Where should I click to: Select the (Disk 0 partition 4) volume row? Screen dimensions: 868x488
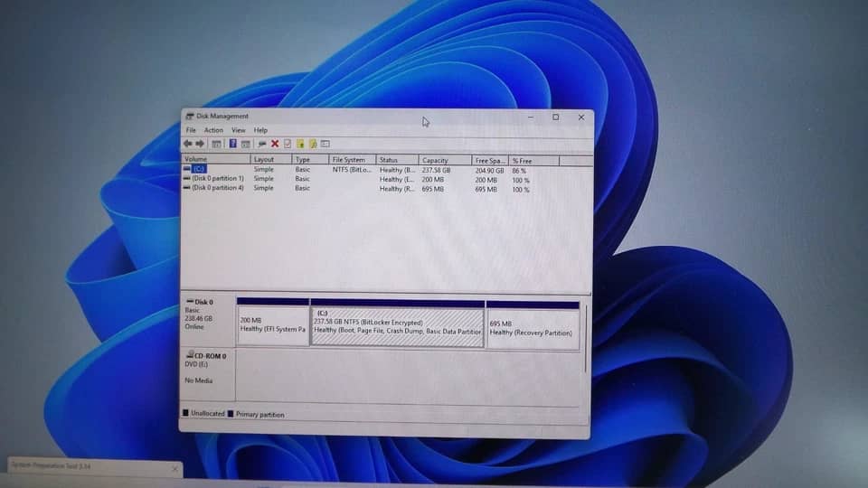(x=386, y=189)
